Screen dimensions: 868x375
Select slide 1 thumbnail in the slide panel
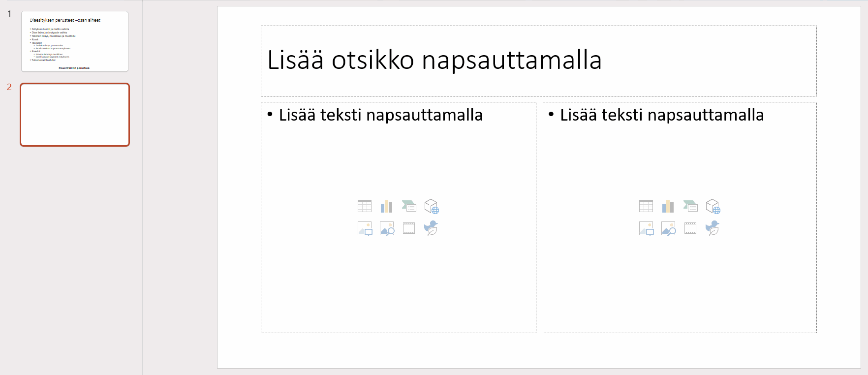[75, 41]
